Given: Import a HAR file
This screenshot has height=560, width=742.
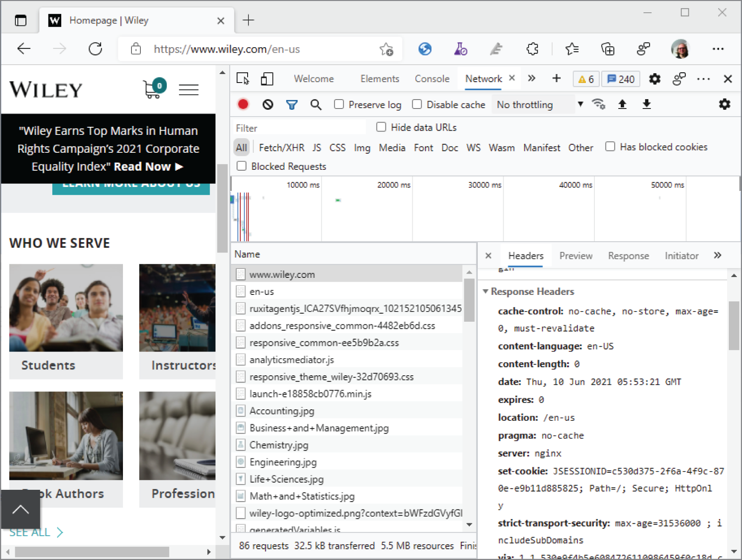Looking at the screenshot, I should pyautogui.click(x=622, y=104).
